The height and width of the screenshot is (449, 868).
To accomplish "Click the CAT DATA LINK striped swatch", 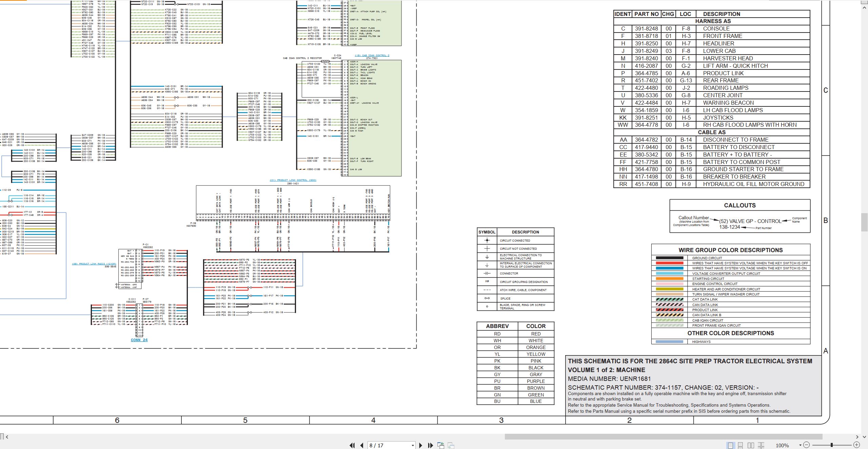I will (669, 299).
